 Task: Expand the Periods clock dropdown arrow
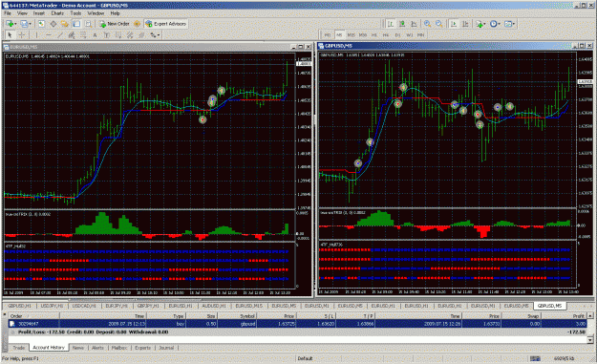point(500,24)
